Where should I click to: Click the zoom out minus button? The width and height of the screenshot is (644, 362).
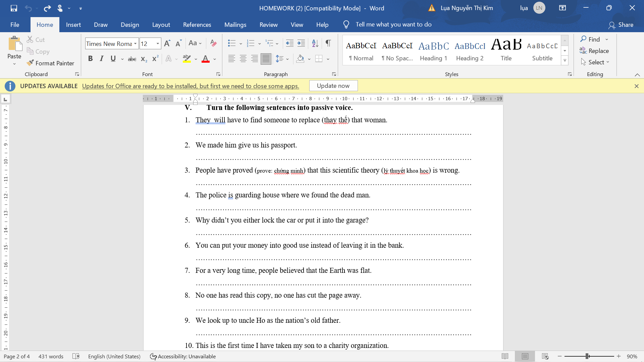(x=559, y=356)
